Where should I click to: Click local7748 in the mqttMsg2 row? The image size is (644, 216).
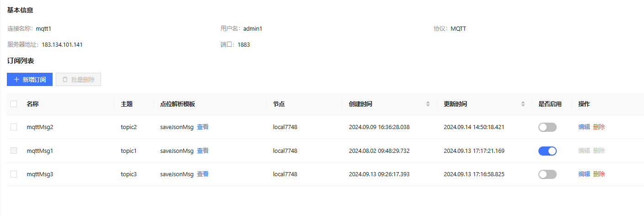click(x=285, y=127)
